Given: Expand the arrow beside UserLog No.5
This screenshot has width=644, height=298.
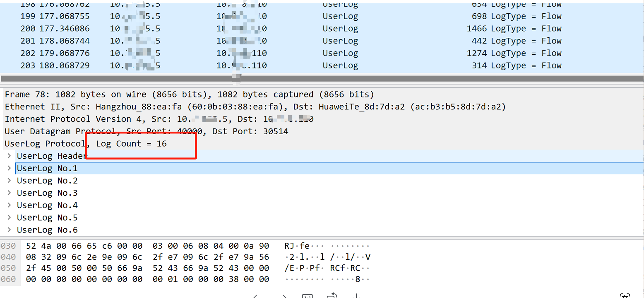Looking at the screenshot, I should [x=9, y=218].
